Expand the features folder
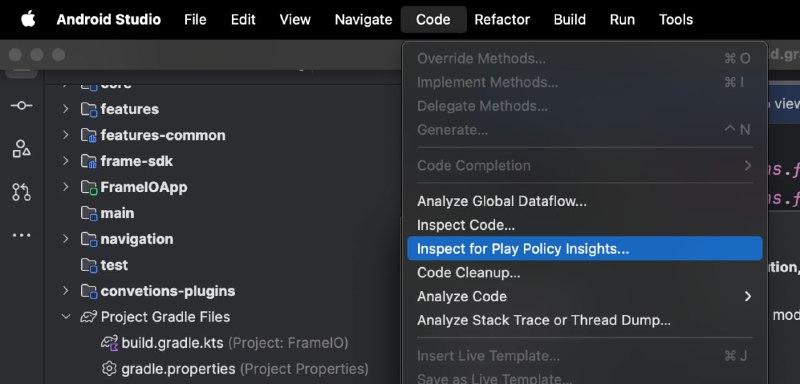This screenshot has width=800, height=384. [65, 109]
